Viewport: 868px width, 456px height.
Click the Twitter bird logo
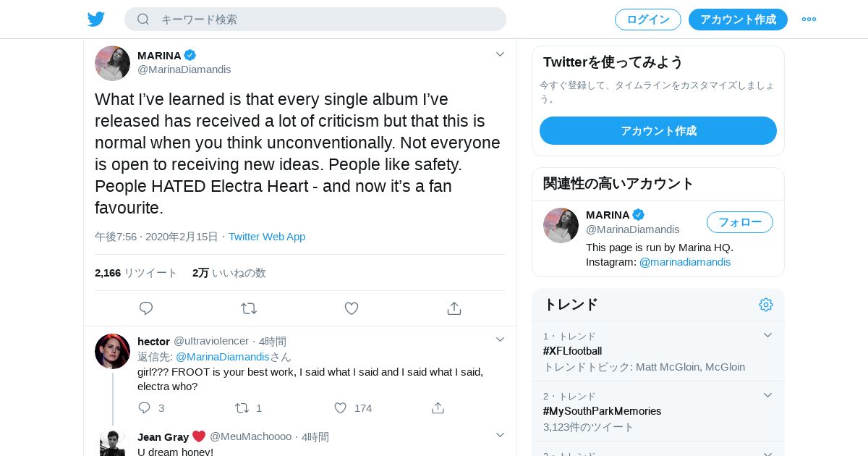(x=96, y=20)
